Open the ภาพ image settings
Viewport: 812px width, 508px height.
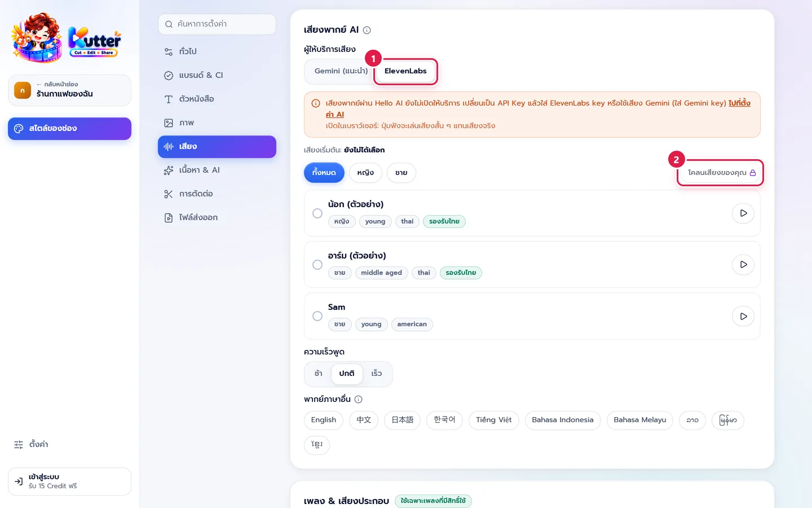pyautogui.click(x=217, y=122)
